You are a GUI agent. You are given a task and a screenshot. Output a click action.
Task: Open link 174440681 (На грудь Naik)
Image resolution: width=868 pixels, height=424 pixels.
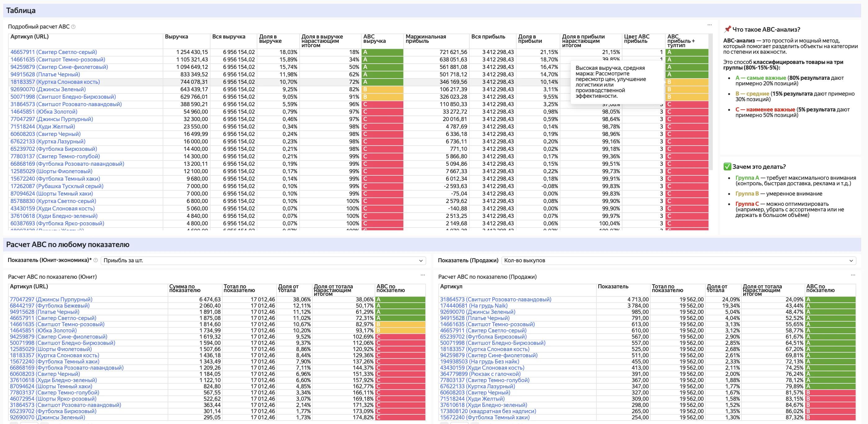click(473, 306)
